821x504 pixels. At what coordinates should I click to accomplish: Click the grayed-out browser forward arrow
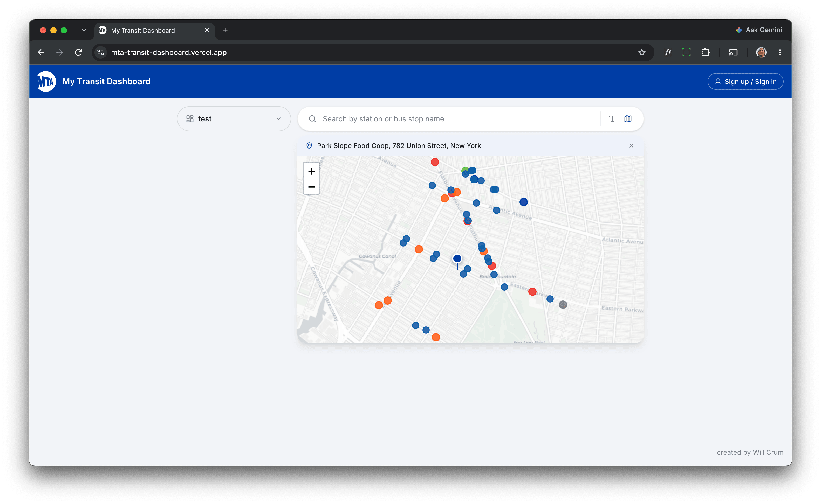click(59, 52)
